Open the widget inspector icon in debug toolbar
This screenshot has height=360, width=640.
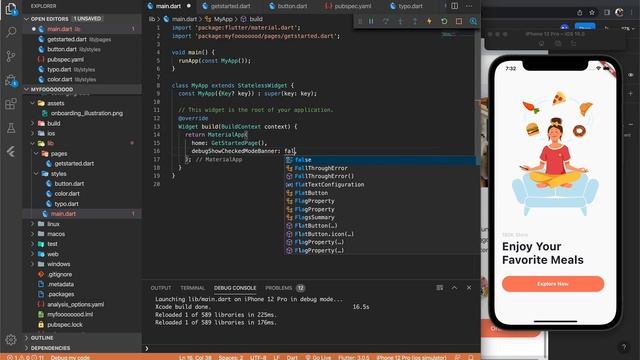point(473,21)
